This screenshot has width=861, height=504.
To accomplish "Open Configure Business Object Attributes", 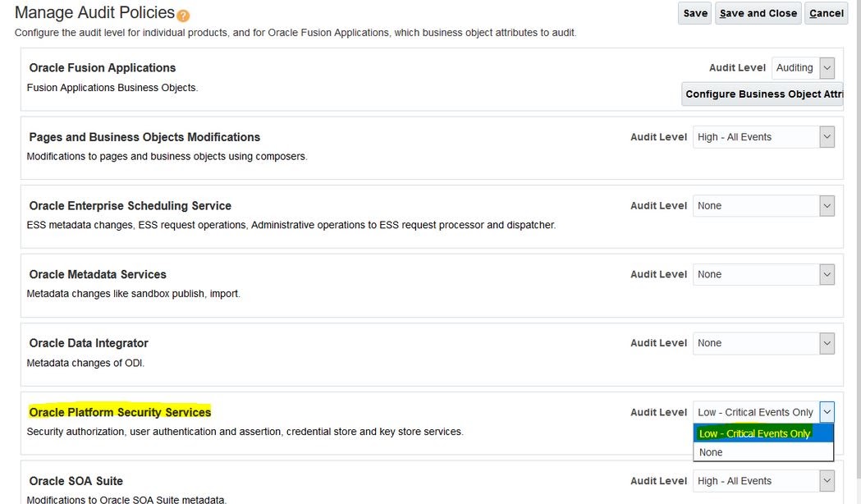I will [x=763, y=94].
